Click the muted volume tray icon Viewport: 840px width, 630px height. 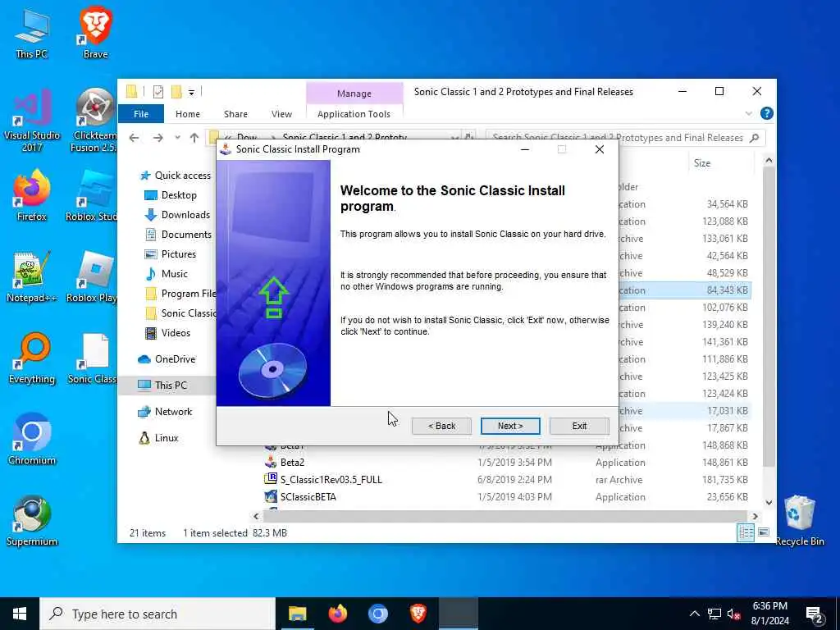click(x=734, y=614)
